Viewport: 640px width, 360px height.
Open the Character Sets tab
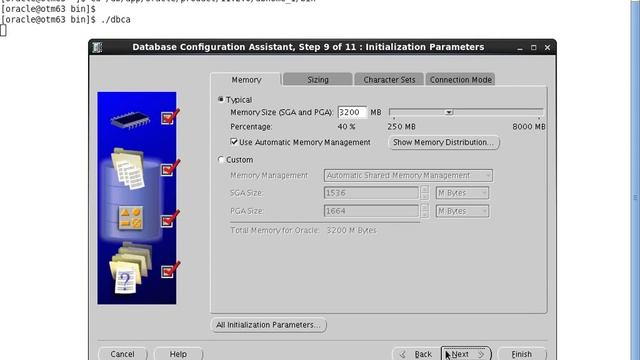point(389,80)
